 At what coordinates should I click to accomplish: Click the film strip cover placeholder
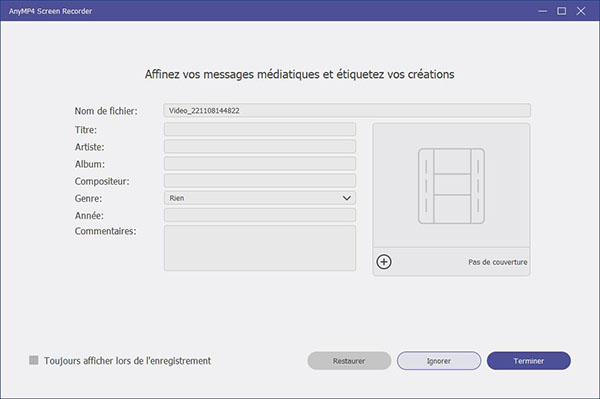pyautogui.click(x=452, y=186)
